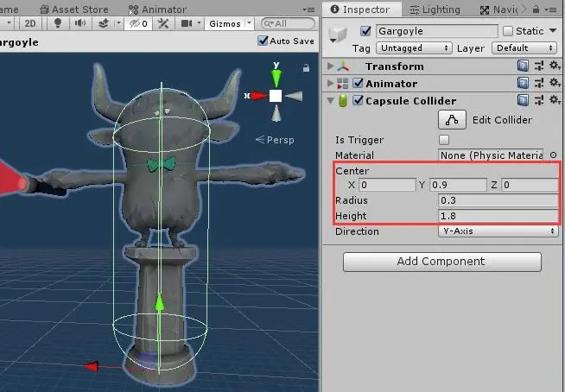Click the Edit Collider button
Image resolution: width=565 pixels, height=392 pixels.
pyautogui.click(x=452, y=120)
